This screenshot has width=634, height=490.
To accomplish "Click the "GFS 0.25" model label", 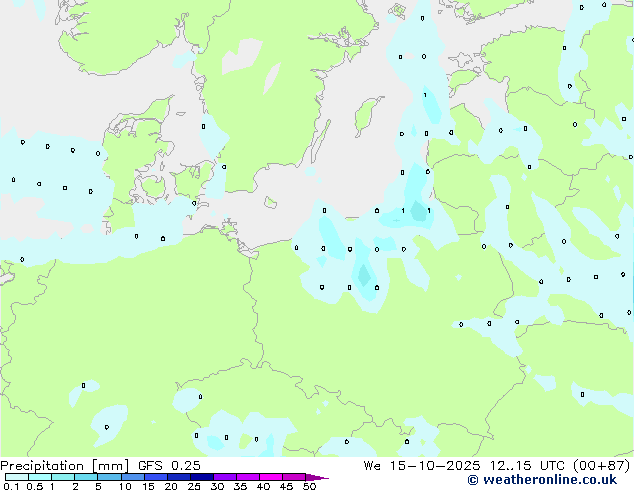I will click(169, 466).
